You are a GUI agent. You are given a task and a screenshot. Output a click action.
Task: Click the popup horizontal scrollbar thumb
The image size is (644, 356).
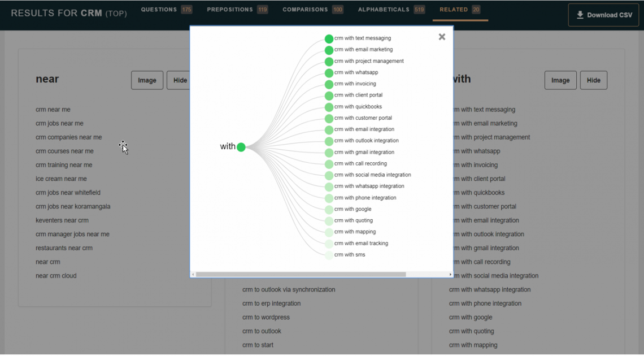(301, 275)
